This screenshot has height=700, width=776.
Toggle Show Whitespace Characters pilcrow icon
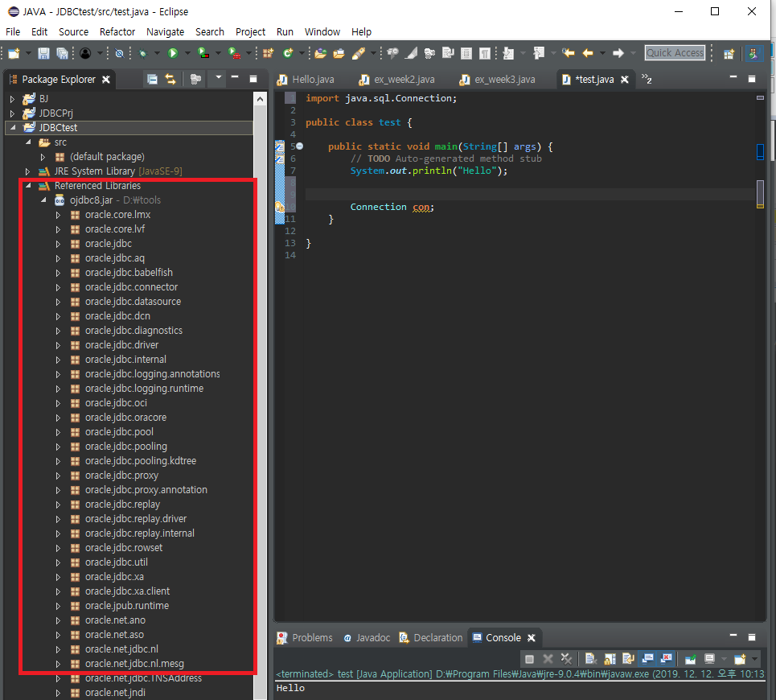point(486,53)
